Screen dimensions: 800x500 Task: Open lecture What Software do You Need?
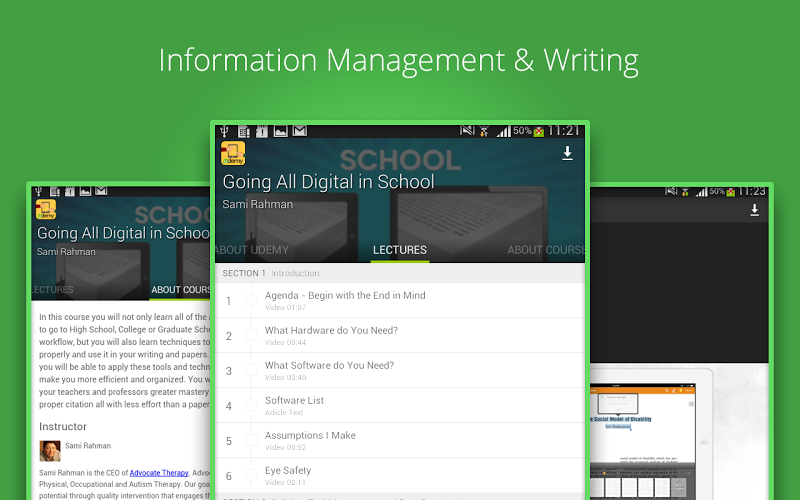[x=400, y=370]
